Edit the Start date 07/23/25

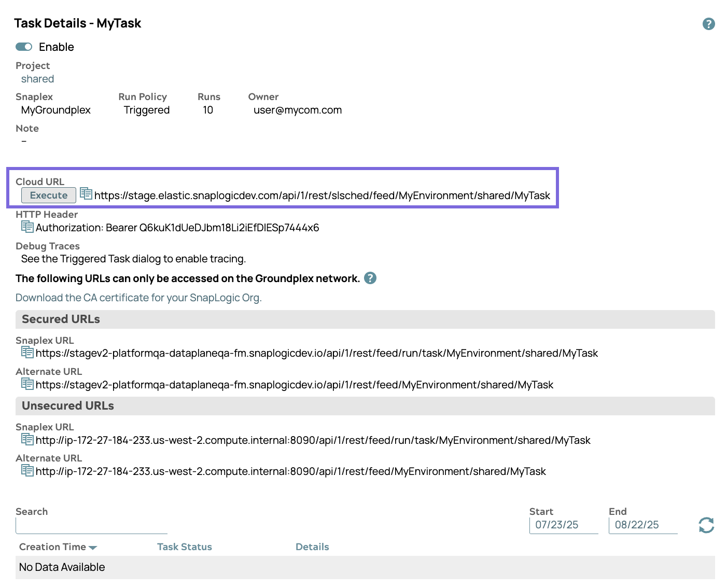point(564,525)
